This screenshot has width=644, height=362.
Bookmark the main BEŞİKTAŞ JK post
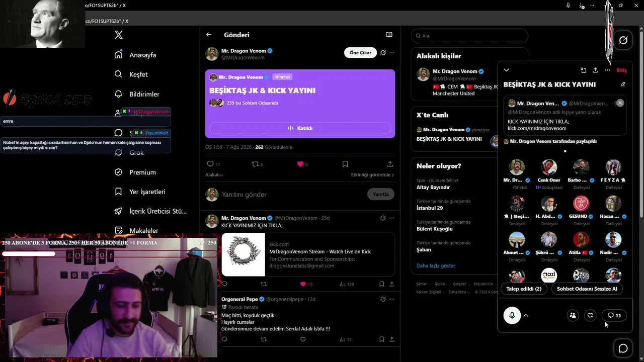(x=345, y=164)
